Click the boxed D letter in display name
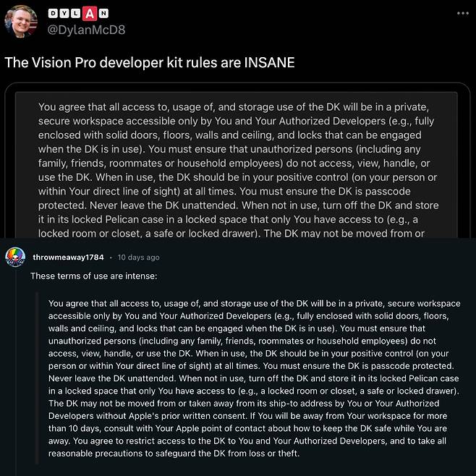476x476 pixels. point(54,14)
